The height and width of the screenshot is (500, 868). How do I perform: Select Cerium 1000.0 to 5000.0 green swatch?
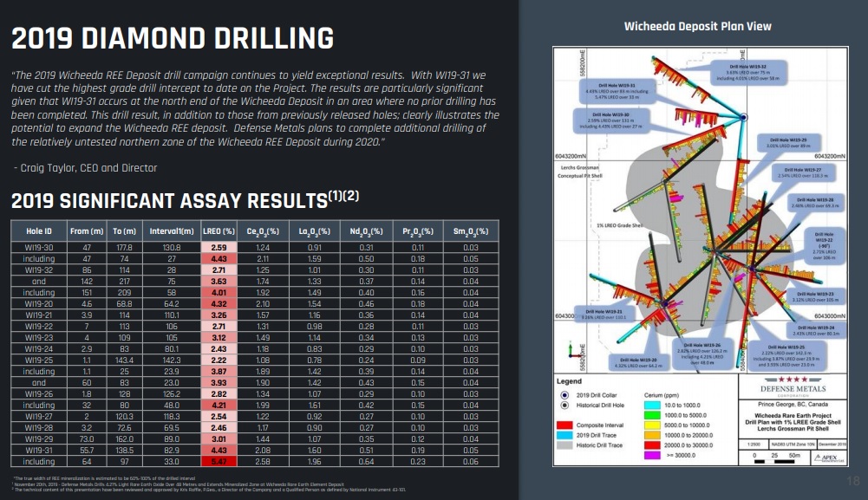click(652, 415)
